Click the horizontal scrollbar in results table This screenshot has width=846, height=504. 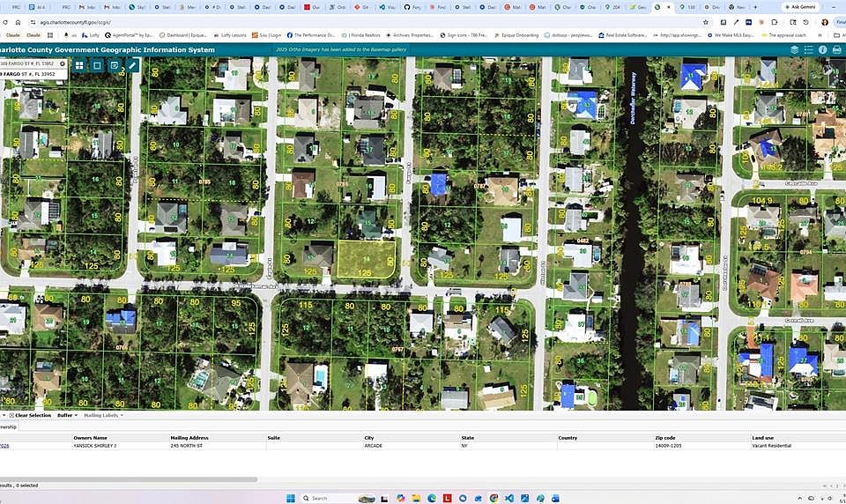129,479
